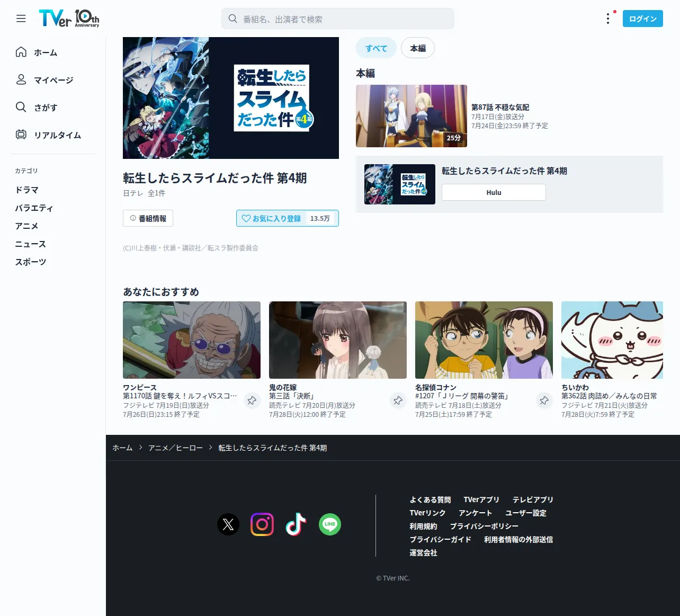Screen dimensions: 680x616
Task: Click the 第362話 ちいかわ episode title
Action: click(x=609, y=396)
